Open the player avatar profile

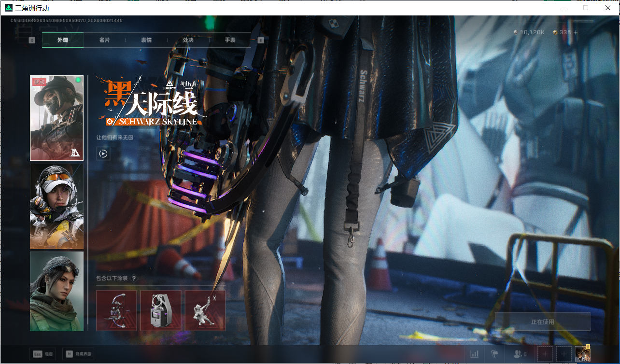click(x=583, y=354)
